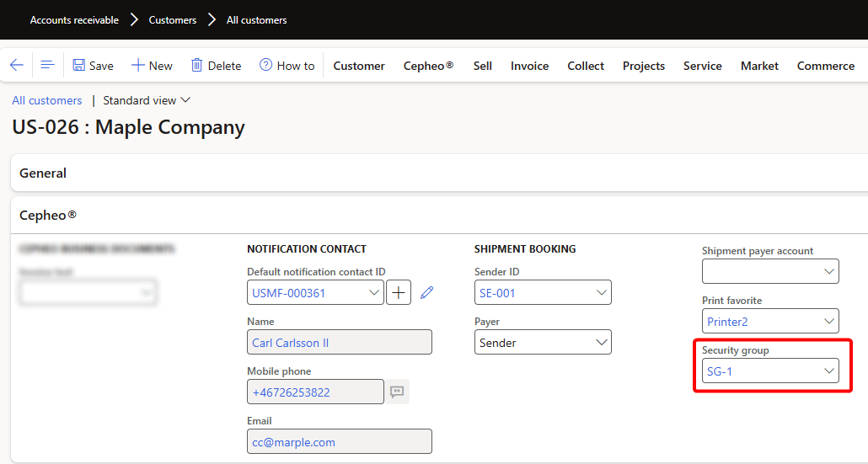Collapse the General section header
This screenshot has height=464, width=868.
point(43,173)
